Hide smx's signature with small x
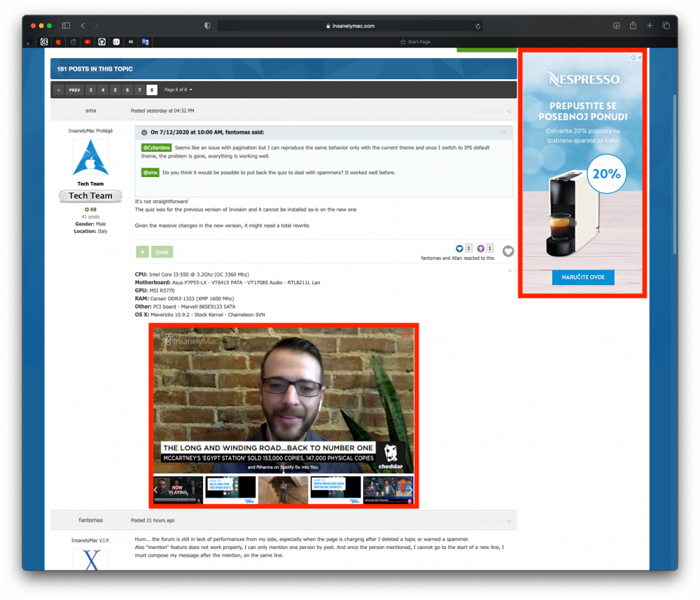The width and height of the screenshot is (700, 600). click(510, 270)
